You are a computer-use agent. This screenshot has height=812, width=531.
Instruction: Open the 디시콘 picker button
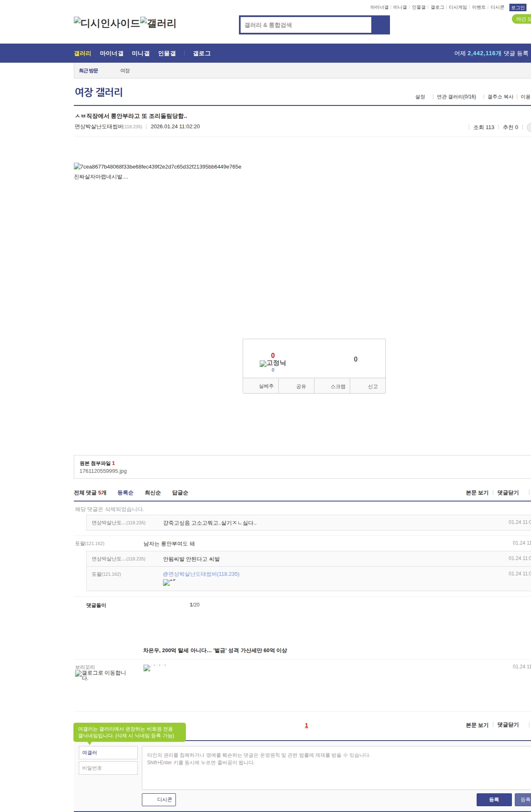pyautogui.click(x=159, y=800)
